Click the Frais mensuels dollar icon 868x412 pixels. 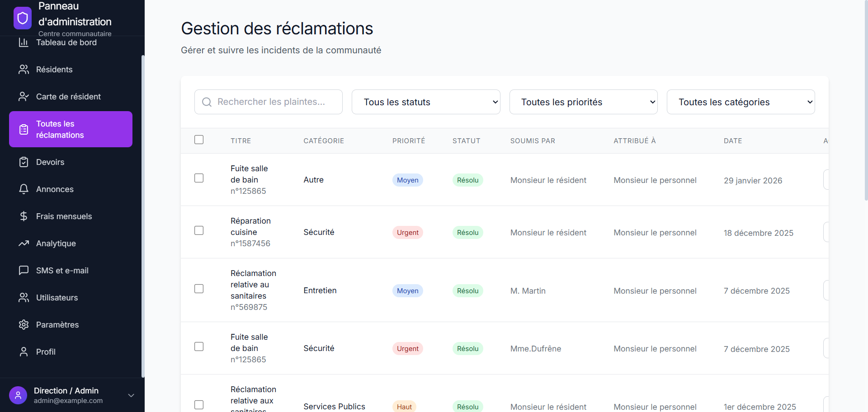[x=24, y=216]
